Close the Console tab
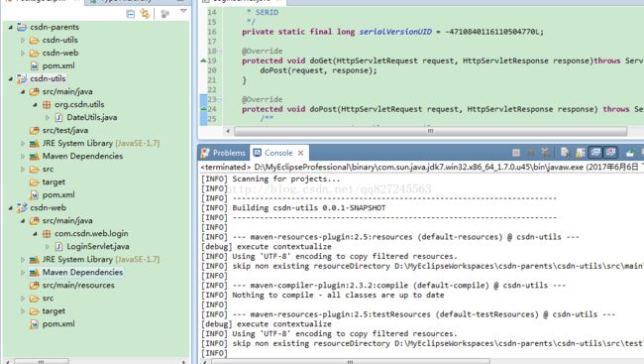This screenshot has width=644, height=364. point(300,153)
